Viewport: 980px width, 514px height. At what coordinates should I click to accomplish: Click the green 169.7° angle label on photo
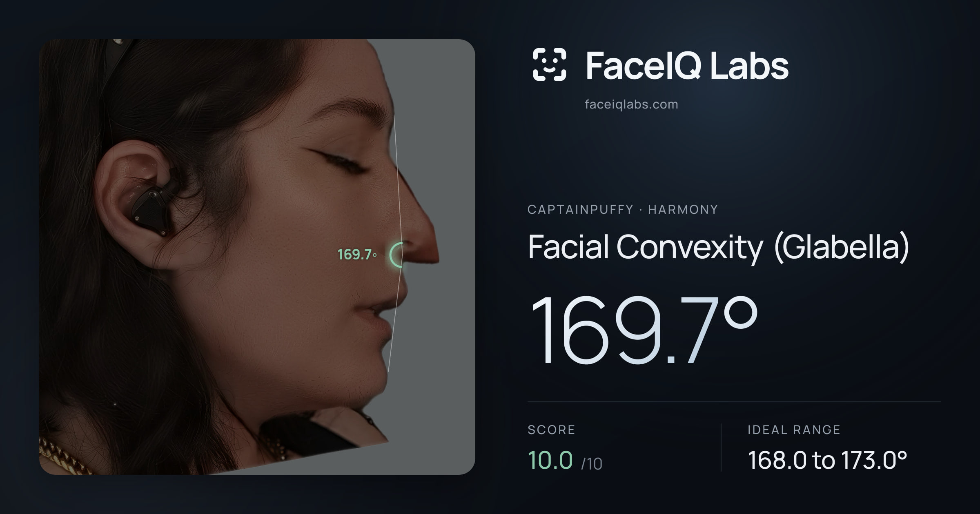(x=357, y=255)
